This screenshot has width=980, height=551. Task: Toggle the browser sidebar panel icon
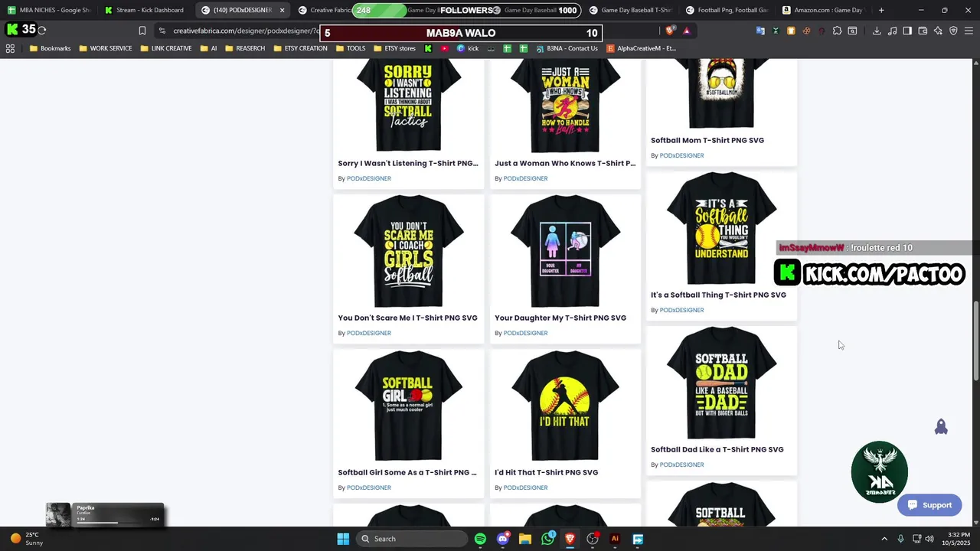click(907, 31)
